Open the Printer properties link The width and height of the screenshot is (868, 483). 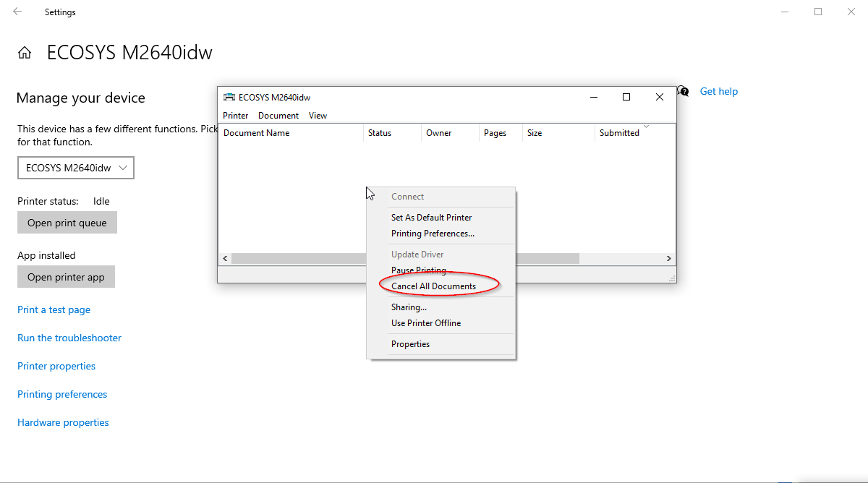(56, 366)
